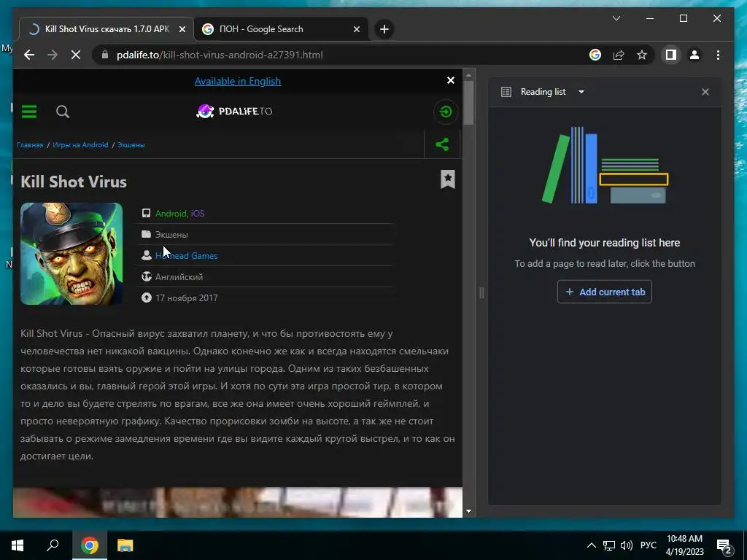Open site search magnifier
Viewport: 747px width, 560px height.
point(63,112)
